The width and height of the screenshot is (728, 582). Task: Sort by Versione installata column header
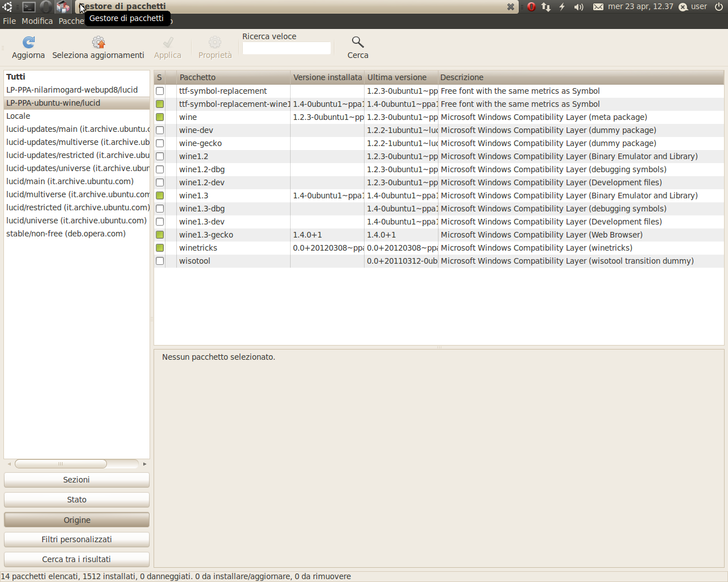tap(328, 77)
